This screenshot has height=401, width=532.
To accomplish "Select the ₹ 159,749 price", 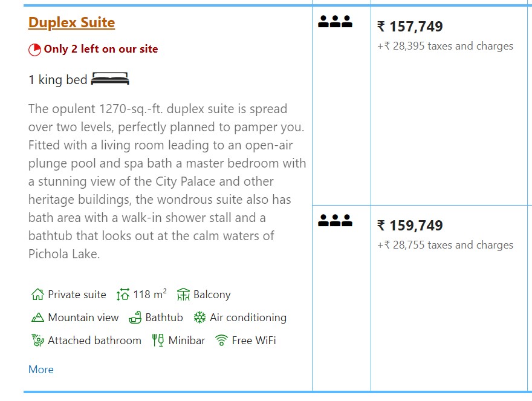I will (x=410, y=226).
